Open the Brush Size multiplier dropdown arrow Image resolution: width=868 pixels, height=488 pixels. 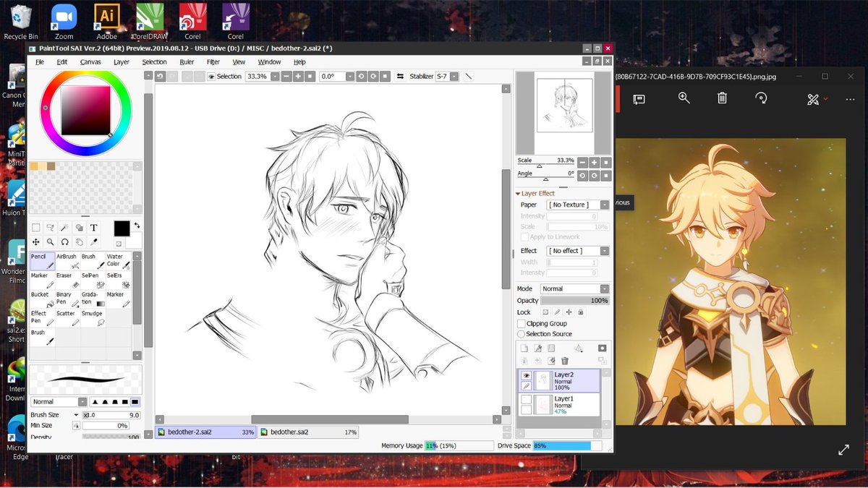pyautogui.click(x=76, y=415)
